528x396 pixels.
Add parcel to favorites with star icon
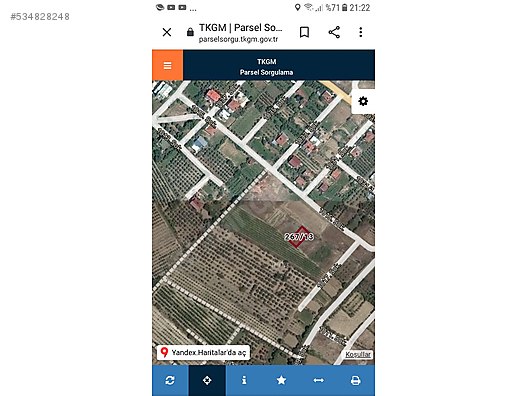pyautogui.click(x=281, y=381)
